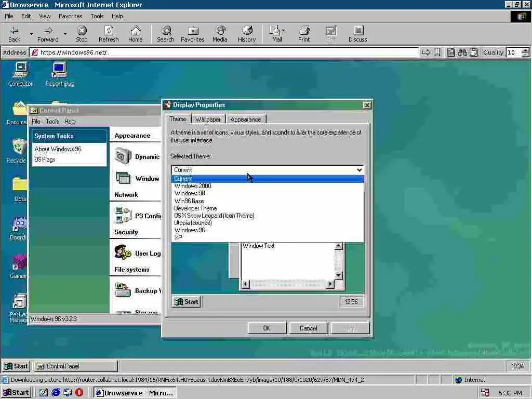The width and height of the screenshot is (532, 399).
Task: Click the Discuss toolbar icon
Action: click(x=357, y=34)
